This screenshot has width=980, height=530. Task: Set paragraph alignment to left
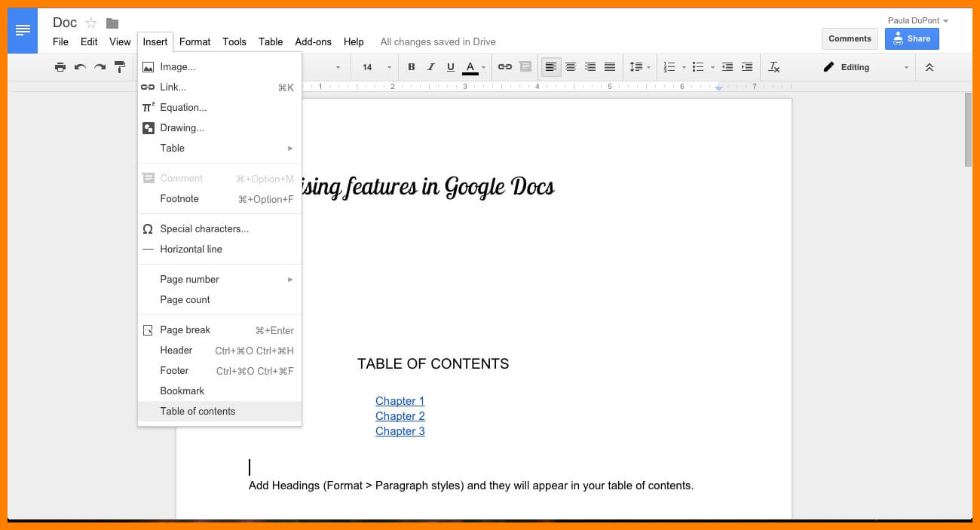[x=551, y=67]
